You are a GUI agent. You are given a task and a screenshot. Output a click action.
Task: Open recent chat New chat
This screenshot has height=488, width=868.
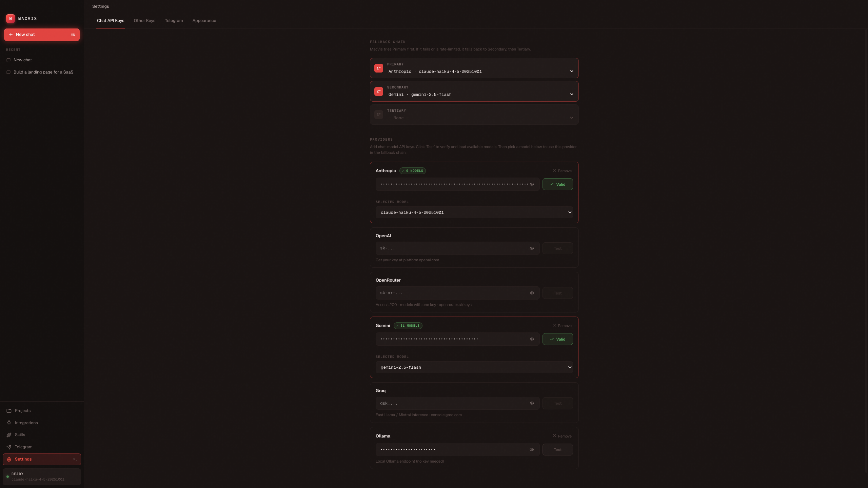pyautogui.click(x=42, y=60)
